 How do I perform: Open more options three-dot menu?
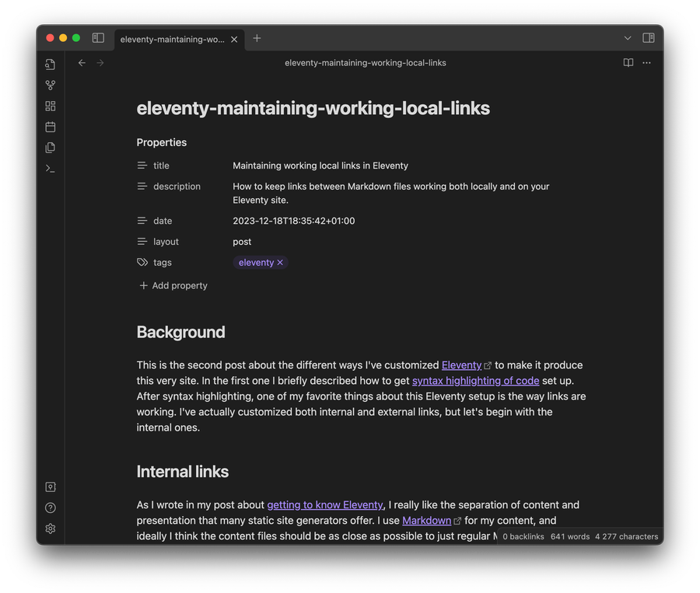pyautogui.click(x=646, y=63)
